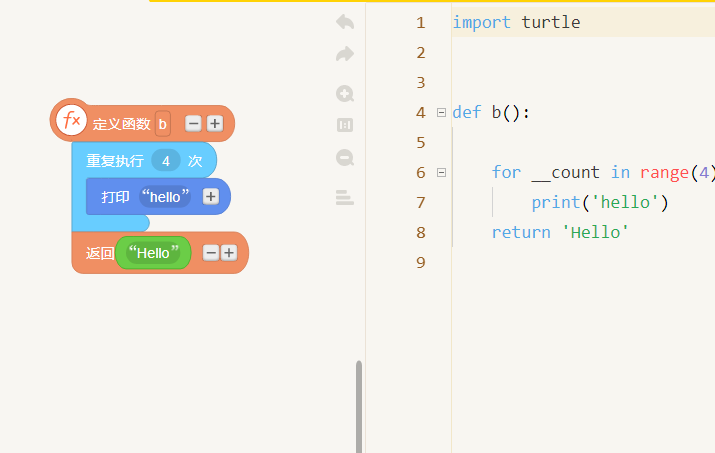Zoom out the block workspace
This screenshot has height=453, width=715.
[x=345, y=158]
